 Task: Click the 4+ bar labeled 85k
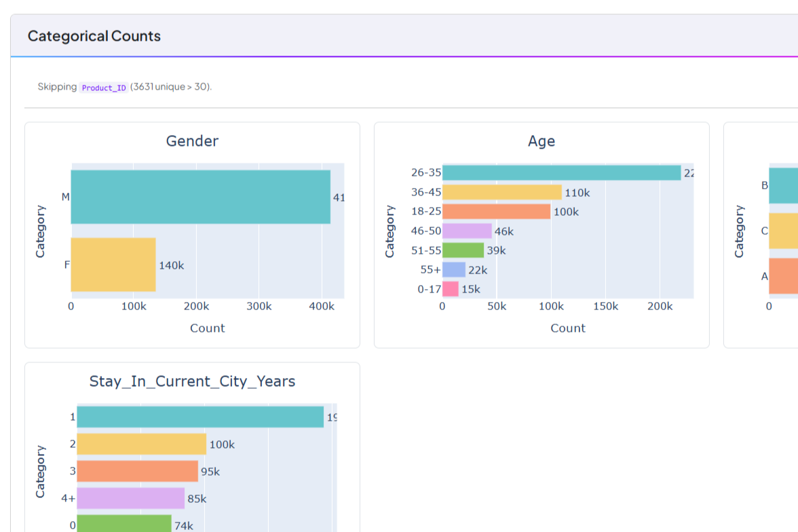pos(131,498)
